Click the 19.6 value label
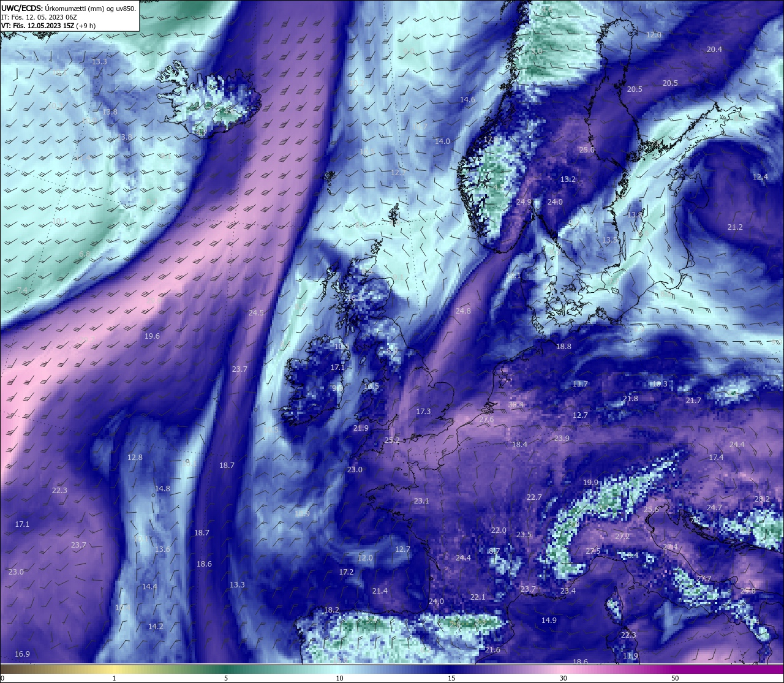 (152, 336)
